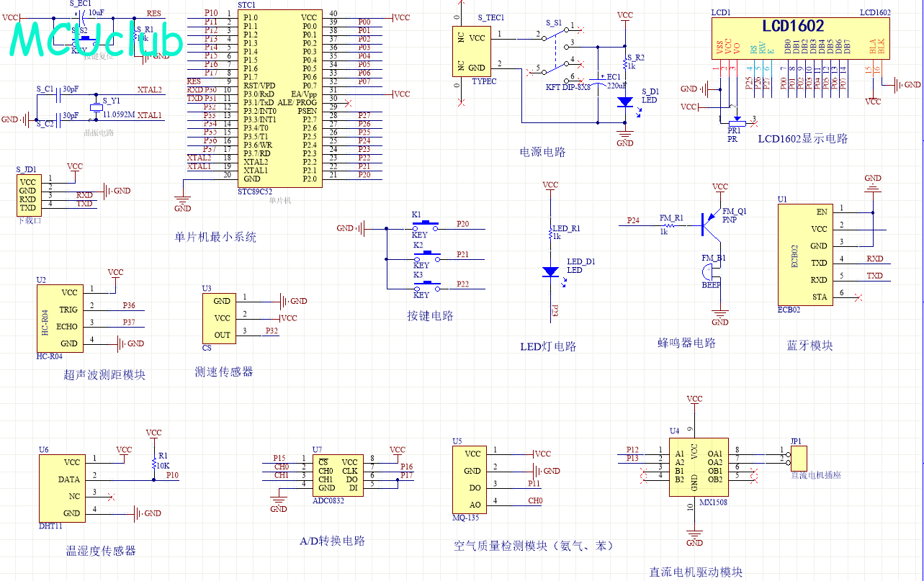Select the S_Y1 11.0592M crystal symbol
Viewport: 924px width, 581px height.
tap(97, 109)
